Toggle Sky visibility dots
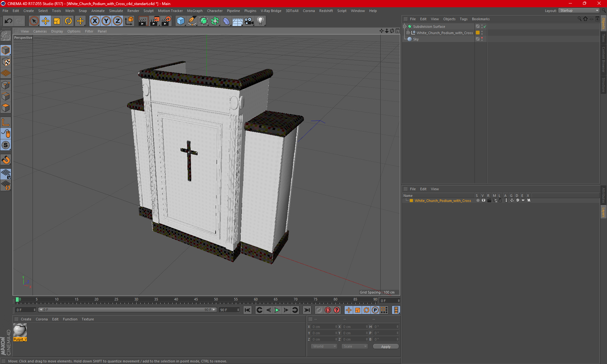Image resolution: width=607 pixels, height=364 pixels. pyautogui.click(x=482, y=39)
